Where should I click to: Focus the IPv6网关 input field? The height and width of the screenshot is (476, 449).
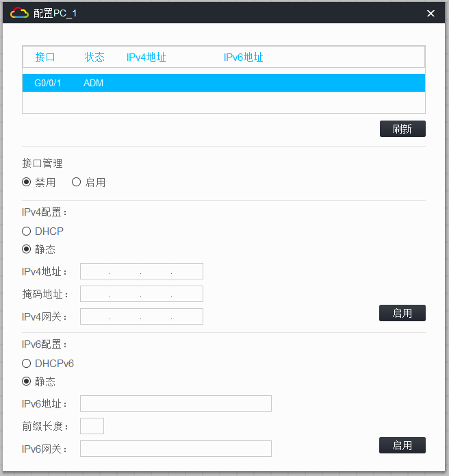176,449
